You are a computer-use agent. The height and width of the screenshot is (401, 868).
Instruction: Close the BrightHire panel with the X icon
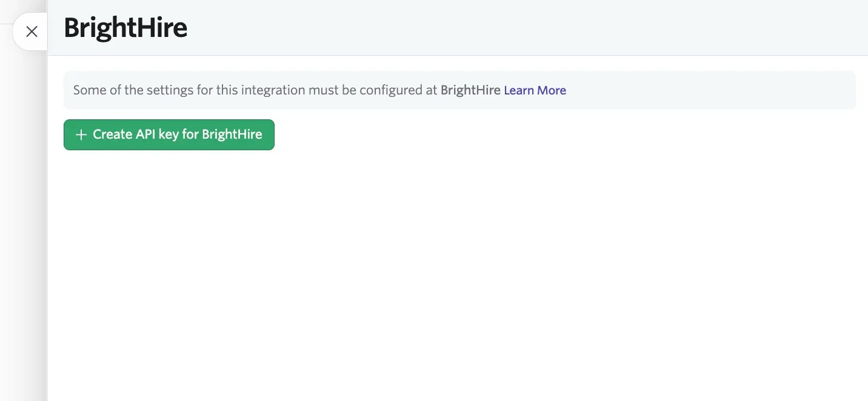[32, 31]
